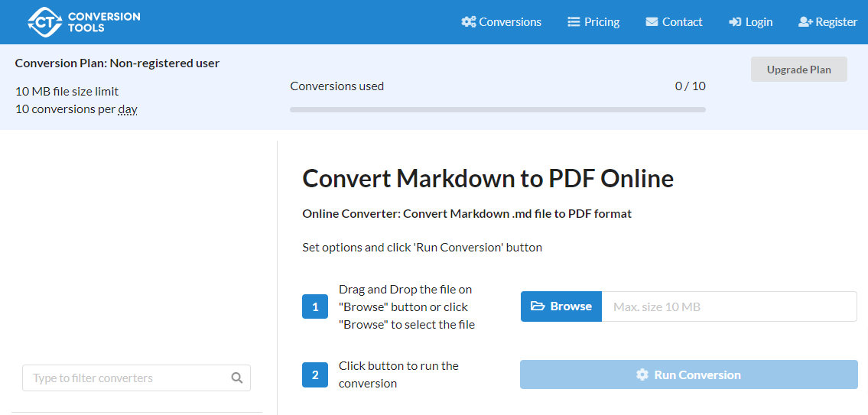Focus the Type to filter converters box
Screen dimensions: 868x415
pyautogui.click(x=136, y=378)
